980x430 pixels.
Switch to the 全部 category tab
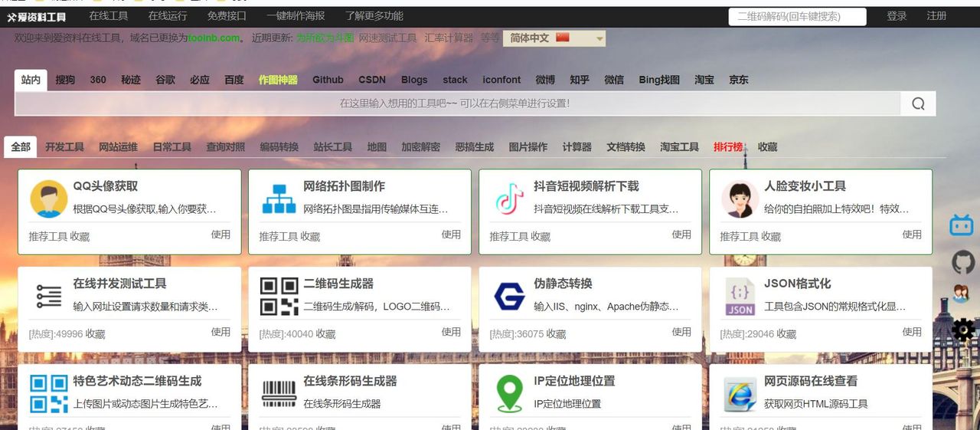(21, 146)
